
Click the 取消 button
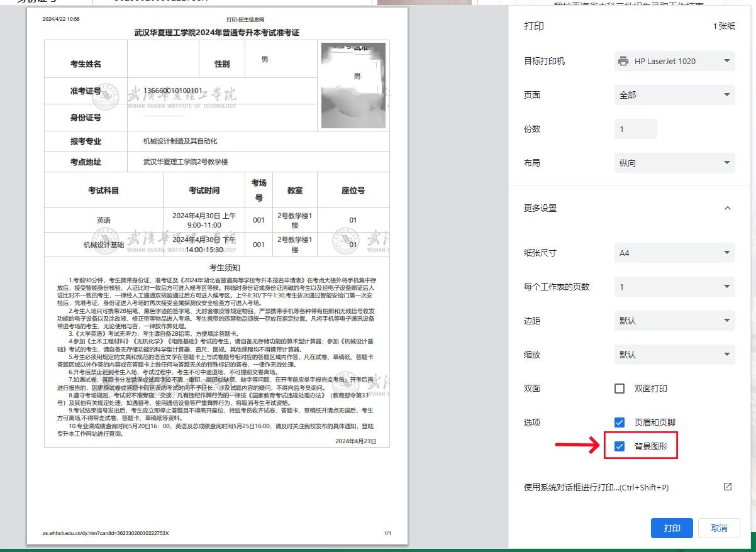click(719, 528)
